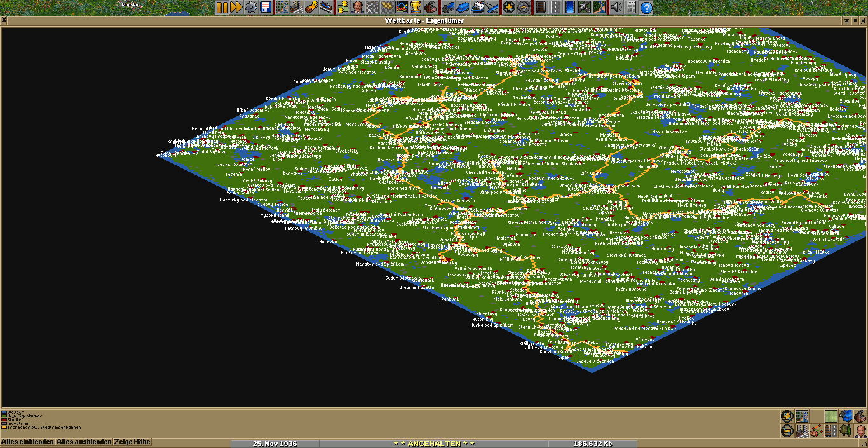Image resolution: width=868 pixels, height=448 pixels.
Task: Switch minimap to vegetation view
Action: point(831,416)
